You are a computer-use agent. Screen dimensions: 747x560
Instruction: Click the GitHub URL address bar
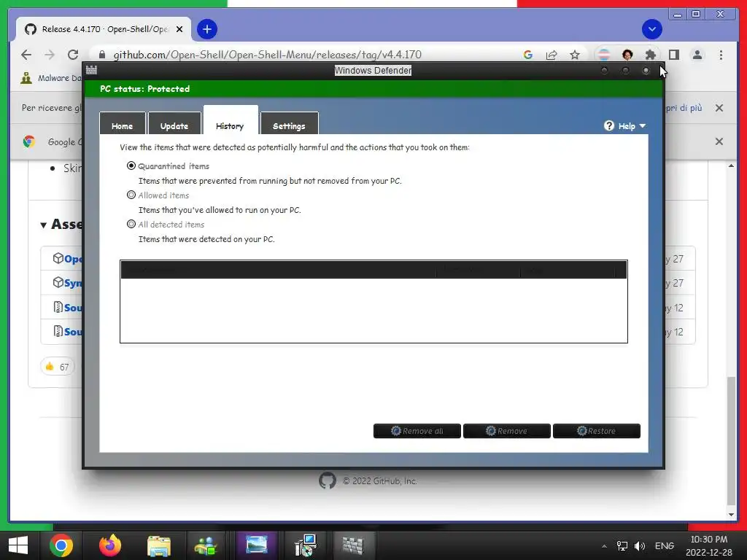(267, 55)
